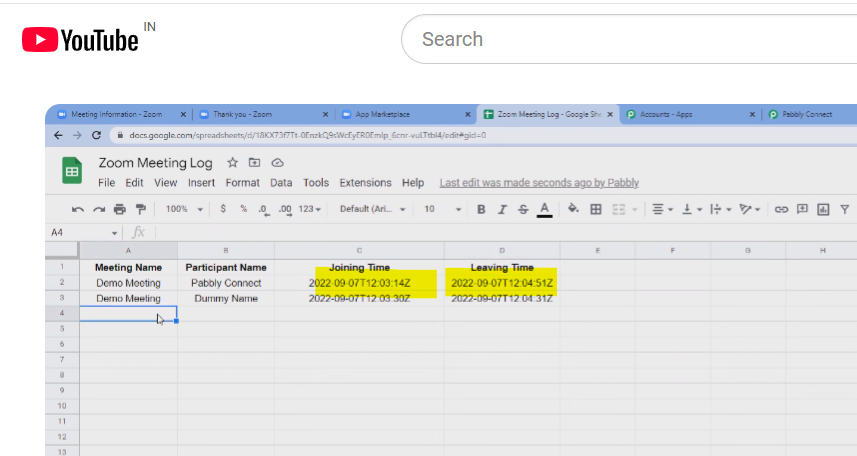Screen dimensions: 857x456
Task: Click the Insert comment icon
Action: [x=802, y=209]
